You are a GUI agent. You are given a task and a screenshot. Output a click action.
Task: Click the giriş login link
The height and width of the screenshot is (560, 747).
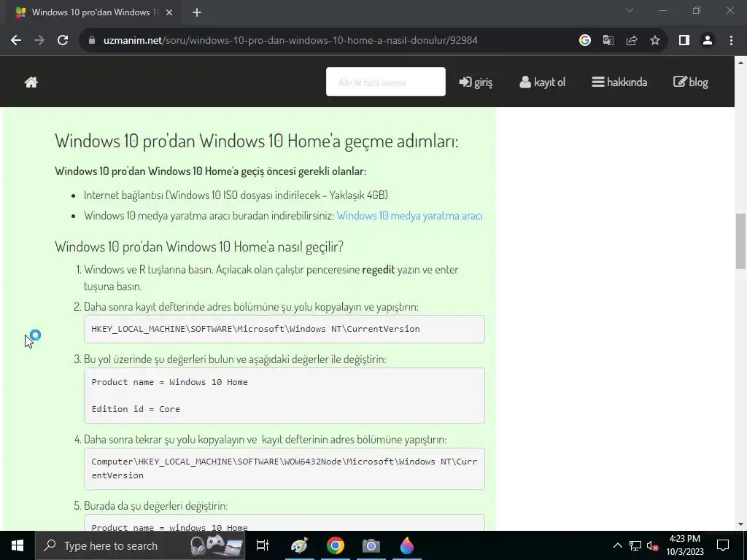476,82
